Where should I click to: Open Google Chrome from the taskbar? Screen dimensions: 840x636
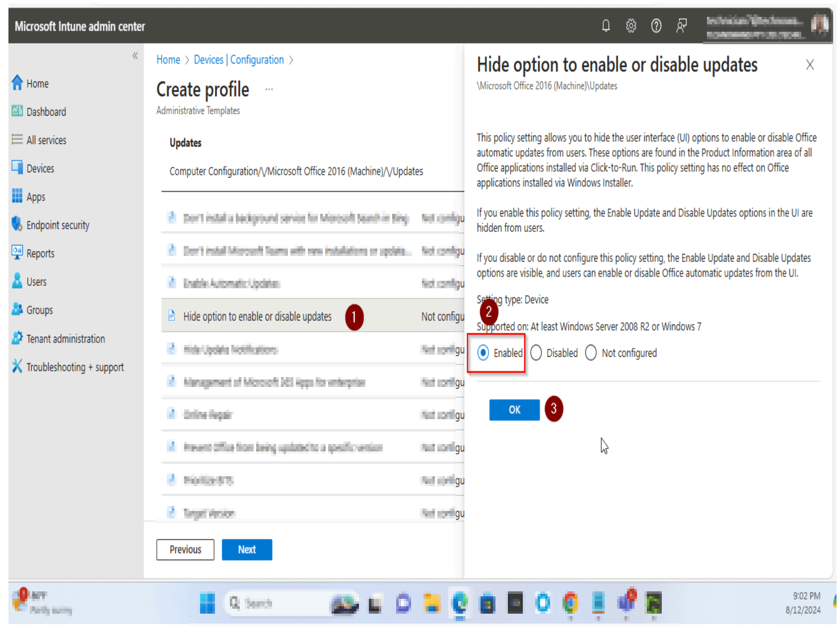click(x=571, y=603)
